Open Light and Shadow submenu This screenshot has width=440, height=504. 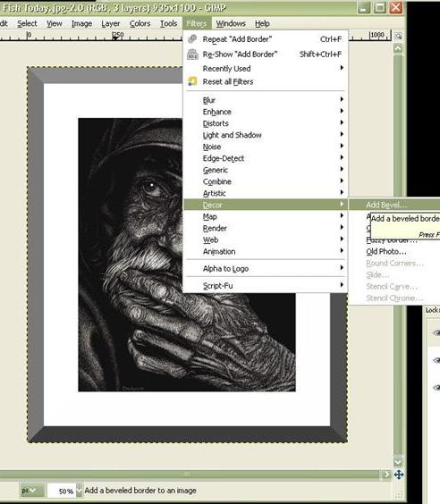coord(266,135)
